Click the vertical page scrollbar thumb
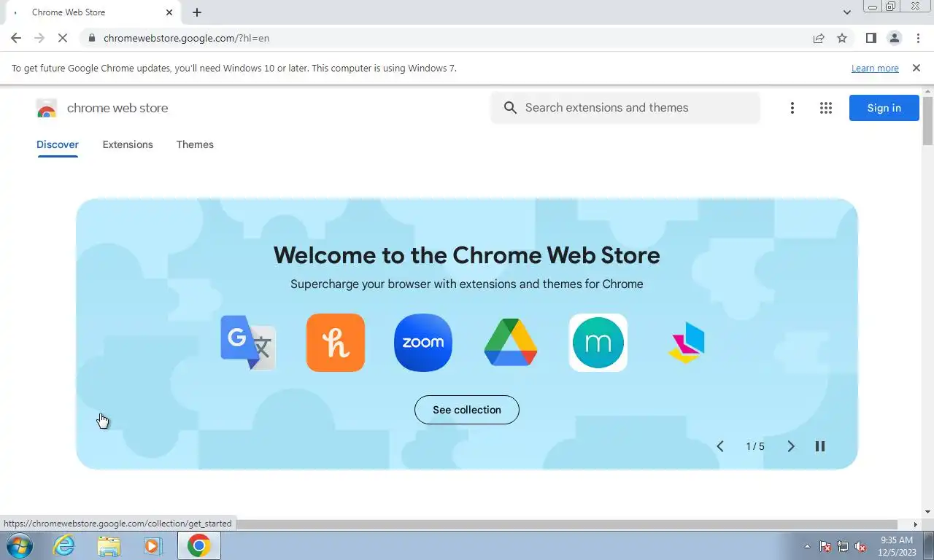This screenshot has width=934, height=560. point(927,120)
